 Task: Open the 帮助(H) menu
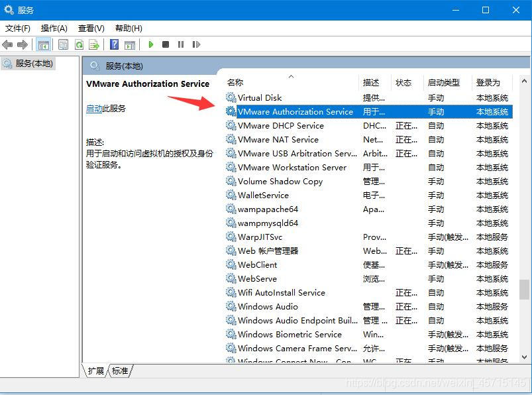pyautogui.click(x=129, y=28)
